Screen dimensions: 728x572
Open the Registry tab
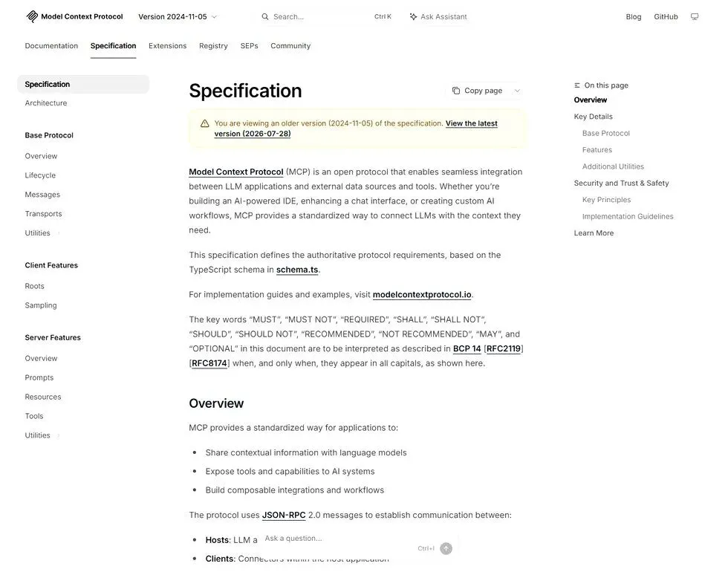click(x=214, y=46)
